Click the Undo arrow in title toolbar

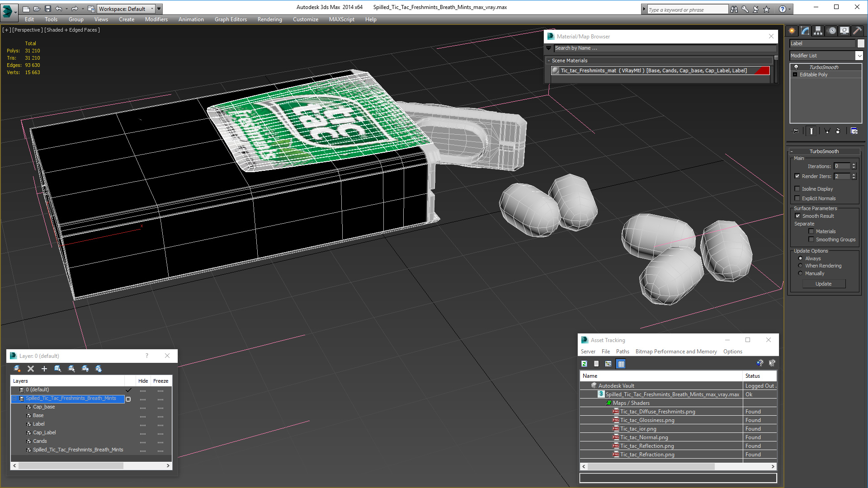click(x=59, y=9)
